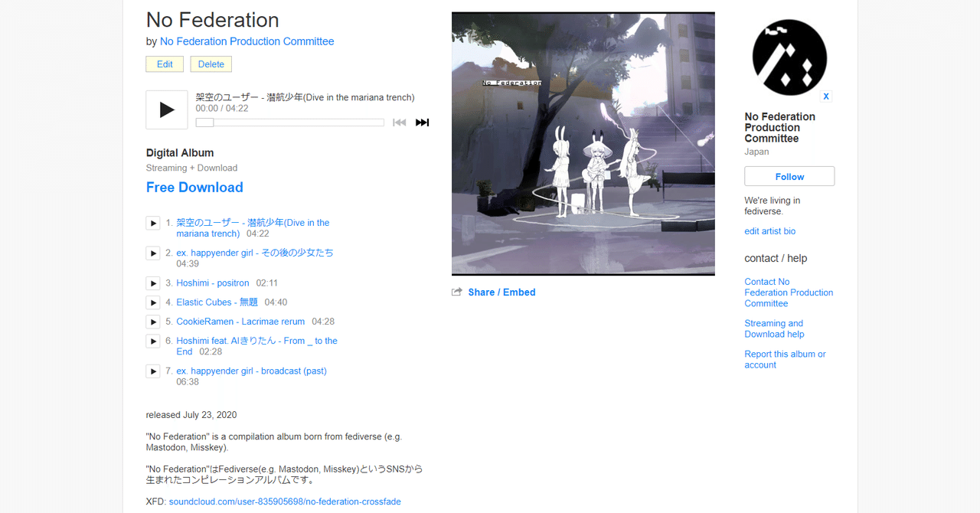Click the small X badge on avatar

coord(826,96)
